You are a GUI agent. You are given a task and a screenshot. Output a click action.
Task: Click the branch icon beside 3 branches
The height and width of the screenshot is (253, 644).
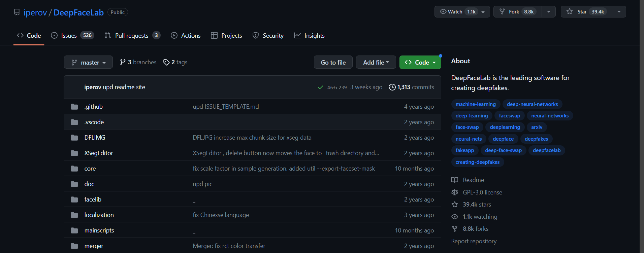[x=123, y=62]
